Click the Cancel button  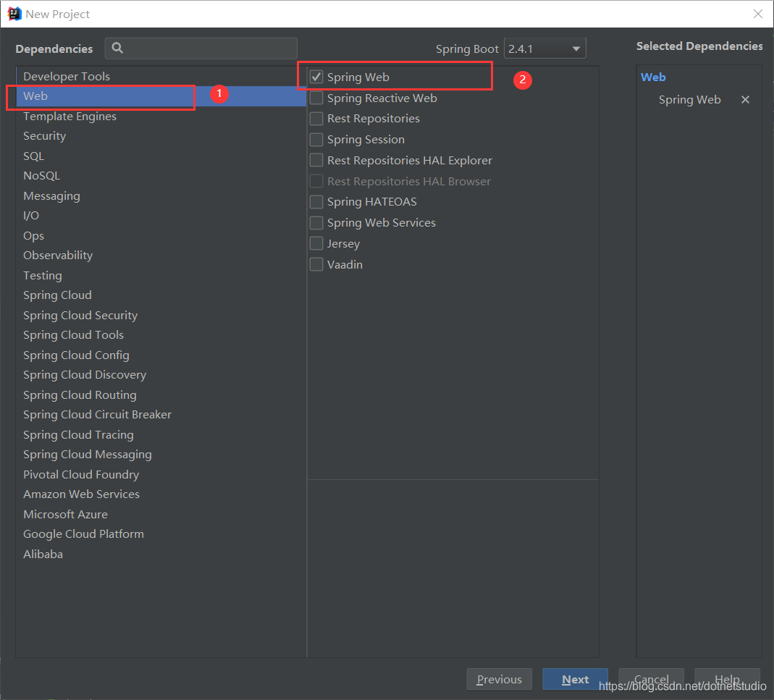pyautogui.click(x=651, y=679)
